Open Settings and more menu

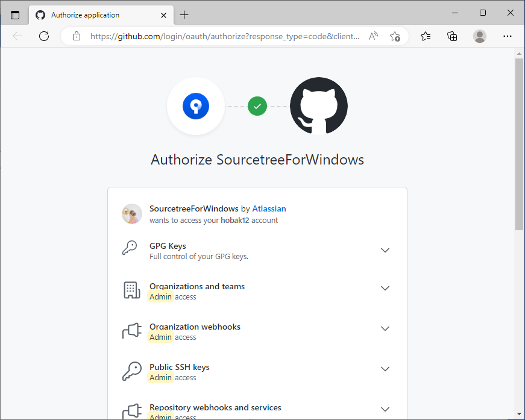[x=508, y=36]
